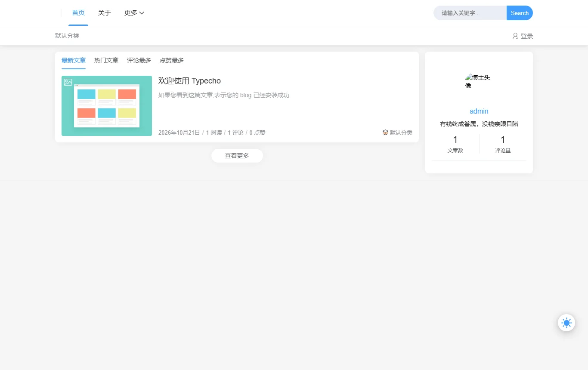Click the 1 阅读 count
588x370 pixels.
(x=214, y=133)
